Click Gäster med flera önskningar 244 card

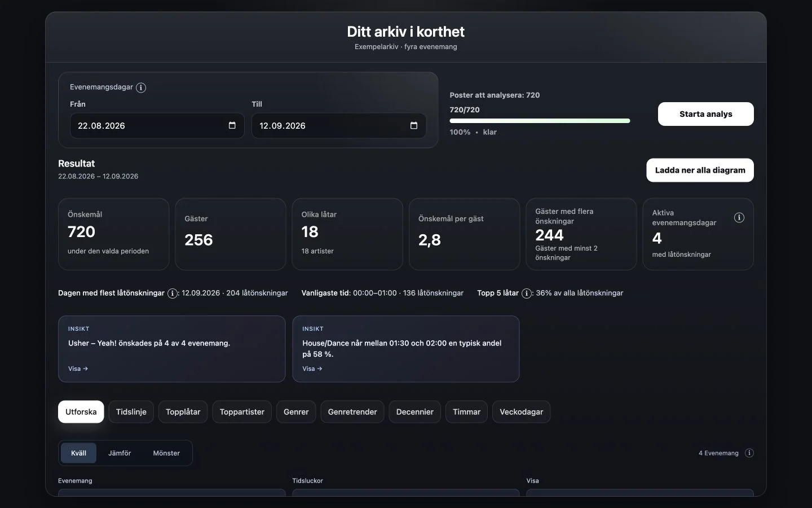coord(581,234)
